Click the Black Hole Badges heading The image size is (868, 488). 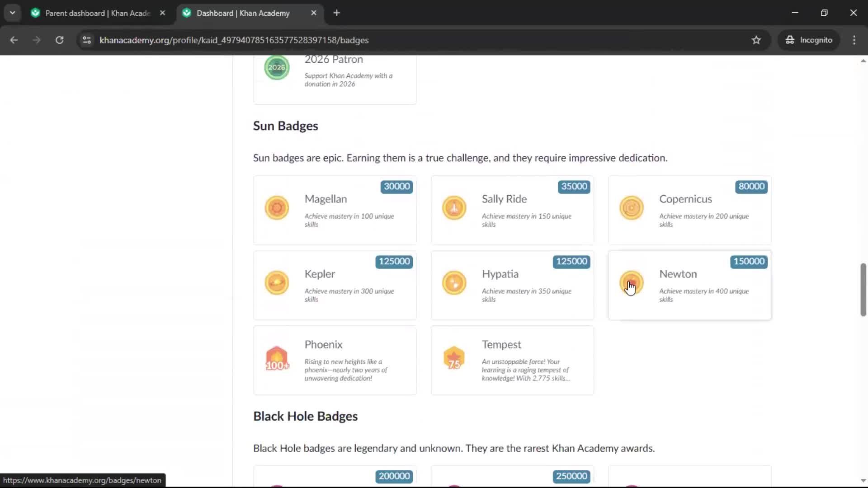(x=305, y=416)
